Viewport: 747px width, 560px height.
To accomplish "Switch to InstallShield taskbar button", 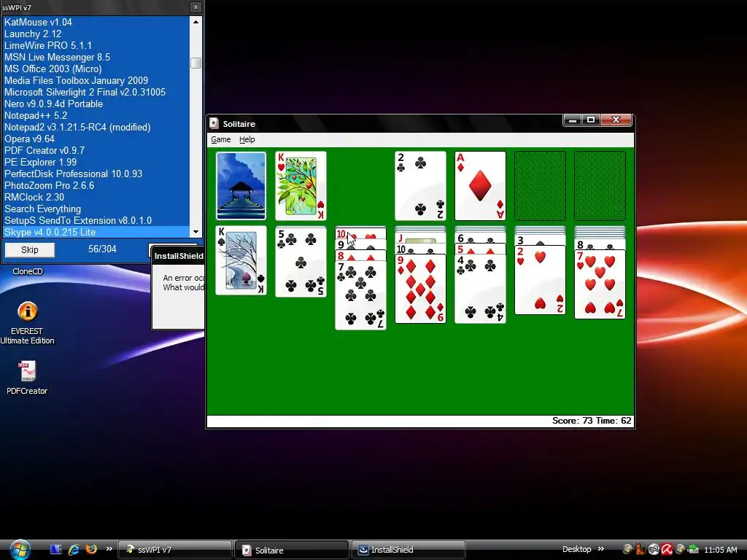I will pos(408,550).
